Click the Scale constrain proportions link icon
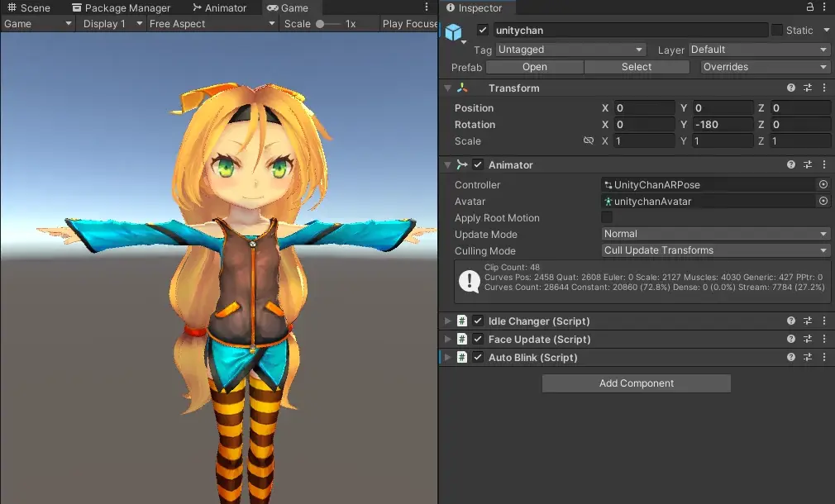Image resolution: width=835 pixels, height=504 pixels. click(x=589, y=140)
